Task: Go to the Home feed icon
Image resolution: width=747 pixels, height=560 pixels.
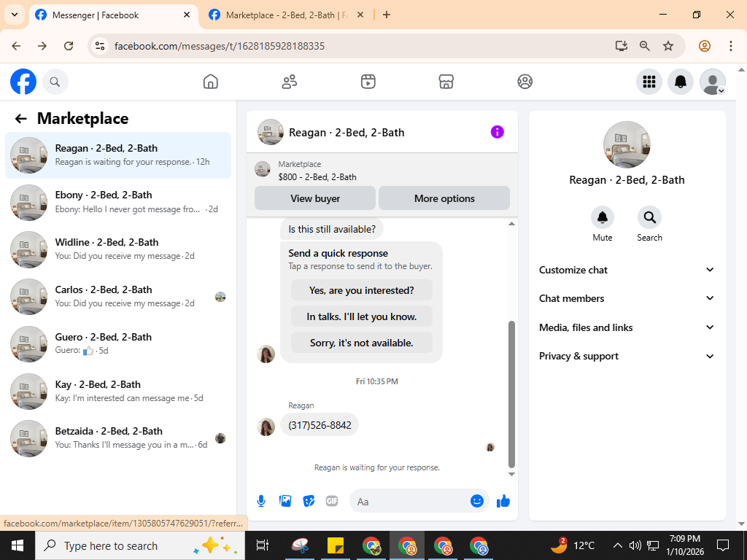Action: tap(211, 82)
